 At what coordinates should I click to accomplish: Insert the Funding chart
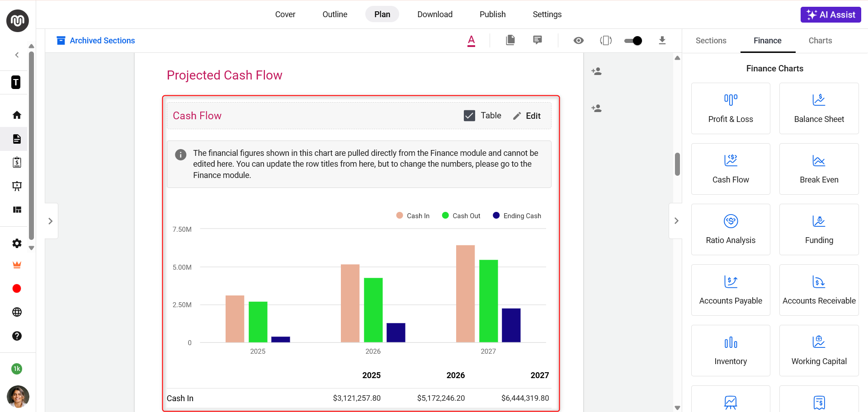pos(819,229)
